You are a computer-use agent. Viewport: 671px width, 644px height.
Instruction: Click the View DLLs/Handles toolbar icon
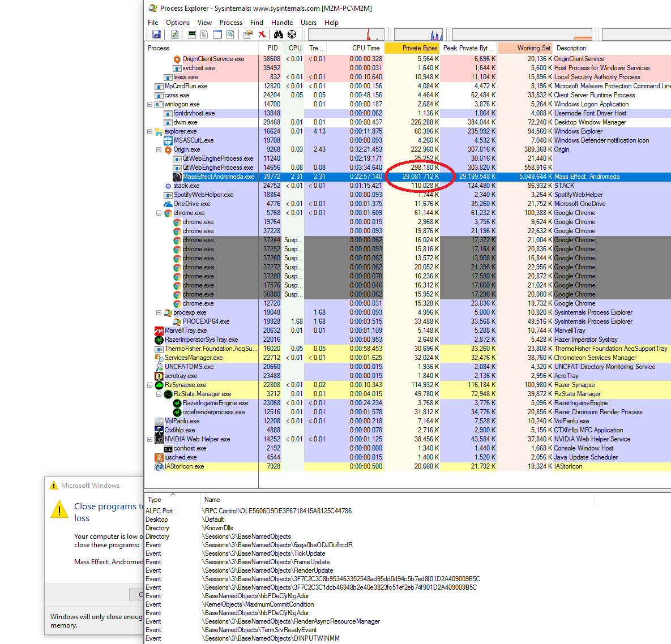pyautogui.click(x=230, y=35)
